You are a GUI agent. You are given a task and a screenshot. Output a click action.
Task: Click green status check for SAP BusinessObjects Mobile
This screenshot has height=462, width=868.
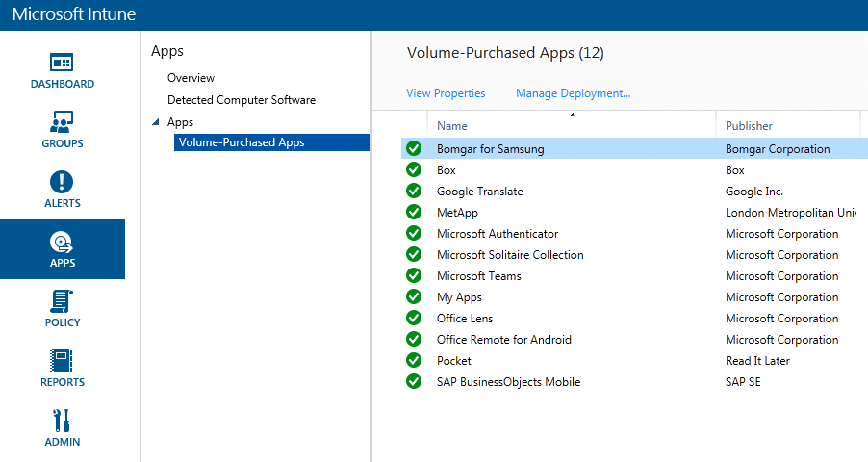tap(414, 381)
